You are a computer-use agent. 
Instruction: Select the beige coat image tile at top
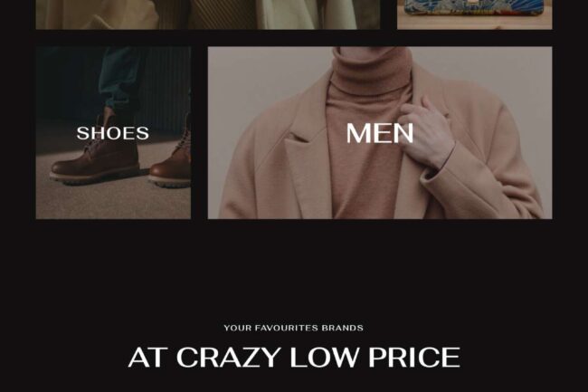[x=208, y=14]
